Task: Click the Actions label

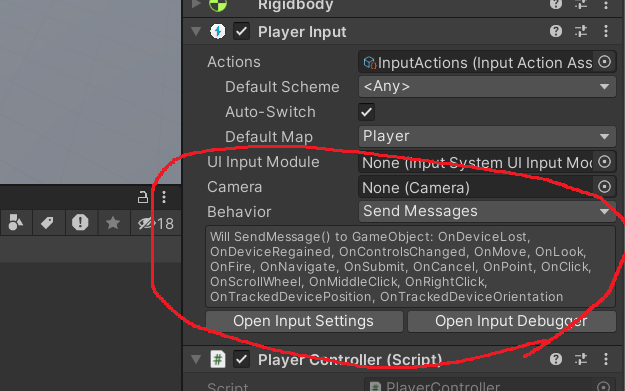Action: point(234,62)
